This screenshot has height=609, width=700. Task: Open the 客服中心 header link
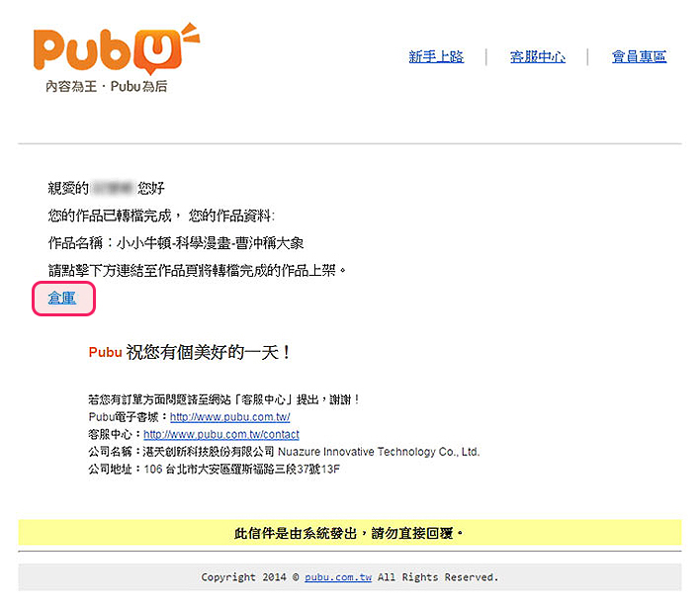click(x=538, y=56)
